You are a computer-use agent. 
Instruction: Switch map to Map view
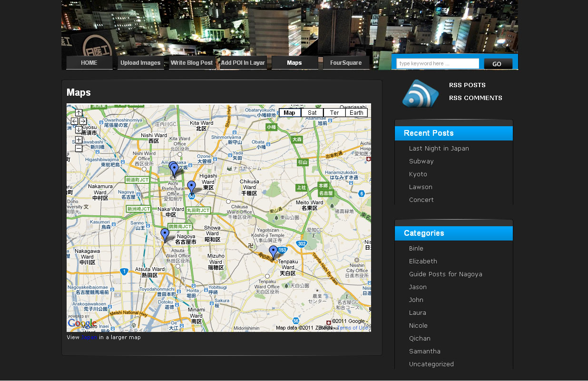click(290, 113)
